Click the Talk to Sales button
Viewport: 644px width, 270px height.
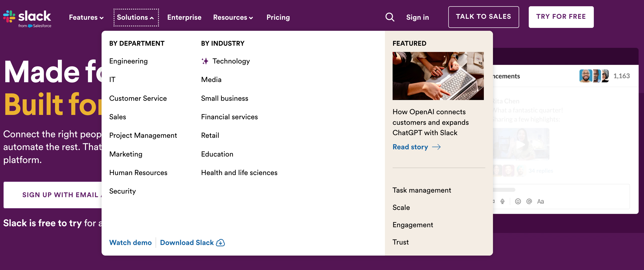click(x=483, y=17)
